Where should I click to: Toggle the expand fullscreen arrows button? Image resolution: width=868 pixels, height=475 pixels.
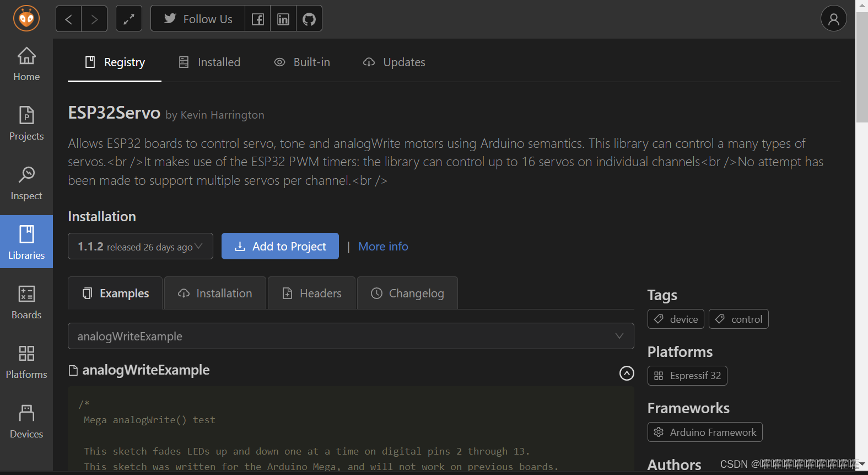coord(129,19)
